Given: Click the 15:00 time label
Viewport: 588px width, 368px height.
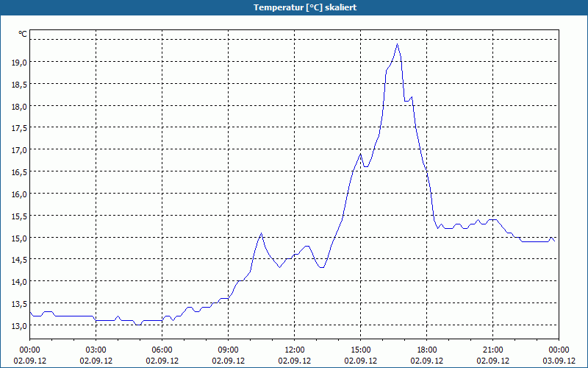Looking at the screenshot, I should tap(360, 350).
